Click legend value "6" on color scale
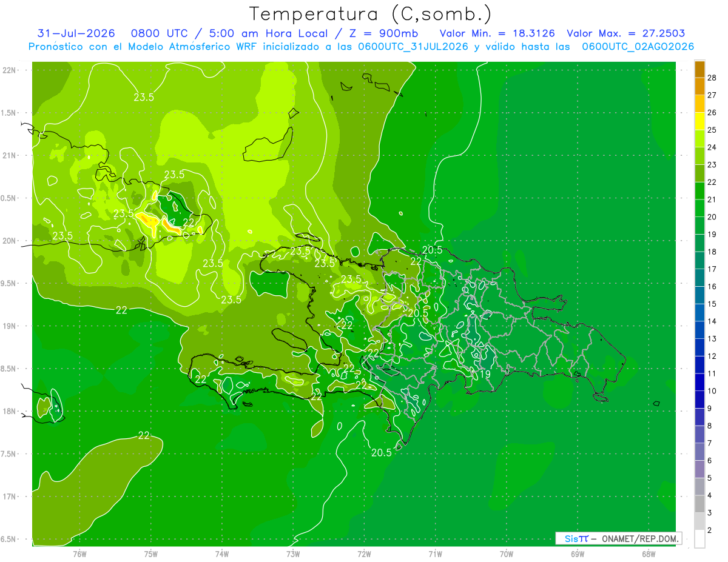This screenshot has height=562, width=728. [x=710, y=461]
